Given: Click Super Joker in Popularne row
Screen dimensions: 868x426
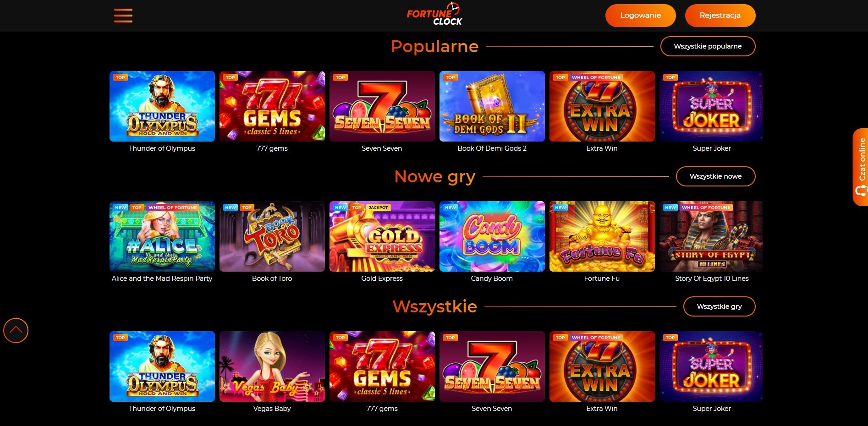Looking at the screenshot, I should click(x=711, y=106).
